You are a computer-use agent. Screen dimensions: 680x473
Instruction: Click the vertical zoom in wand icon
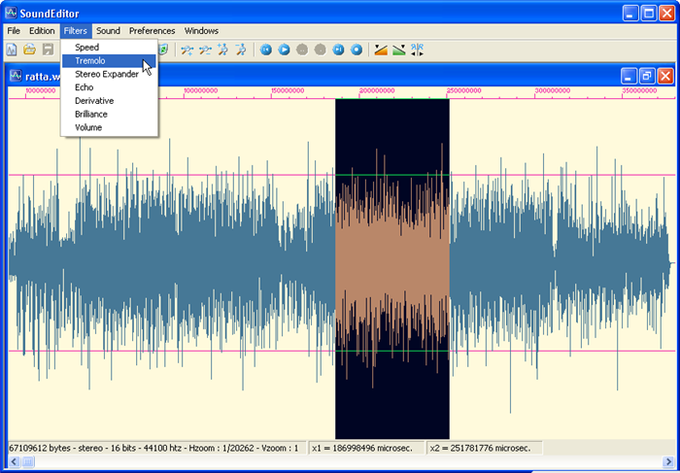223,50
